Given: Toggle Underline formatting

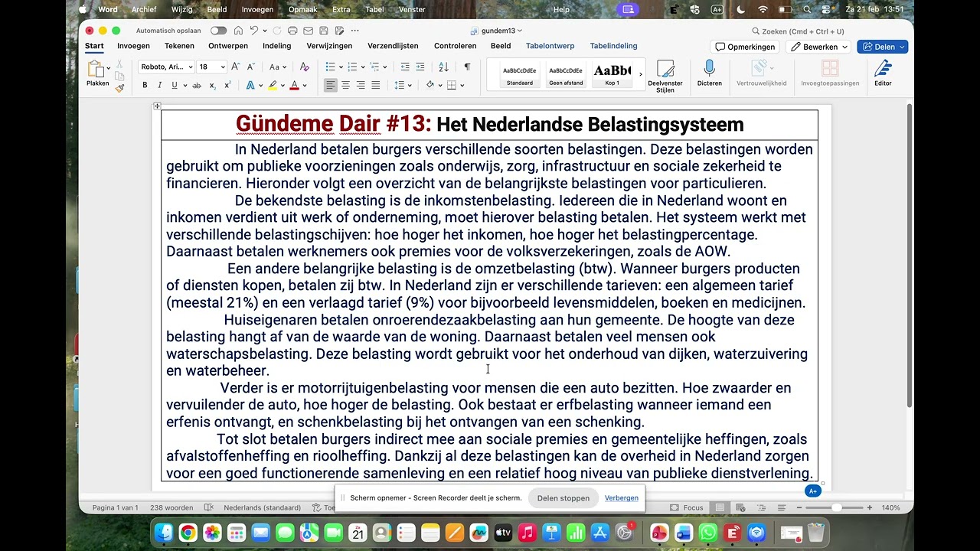Looking at the screenshot, I should tap(175, 85).
